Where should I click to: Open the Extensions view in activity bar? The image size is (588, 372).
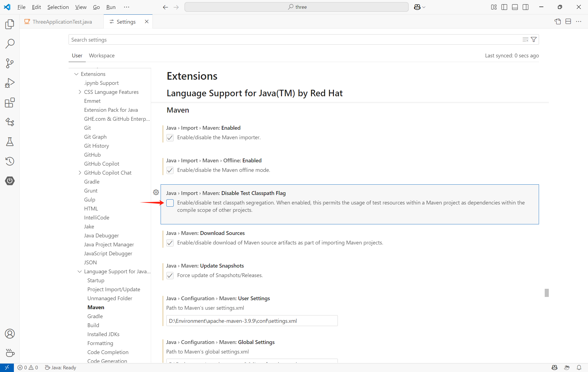10,103
